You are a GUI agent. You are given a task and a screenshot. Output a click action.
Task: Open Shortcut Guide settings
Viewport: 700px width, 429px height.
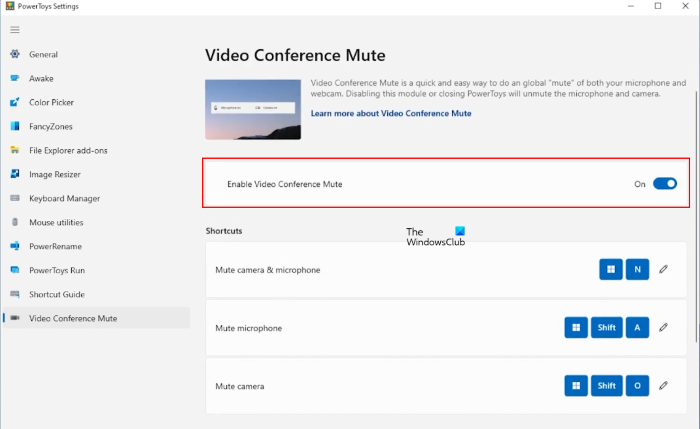tap(56, 295)
